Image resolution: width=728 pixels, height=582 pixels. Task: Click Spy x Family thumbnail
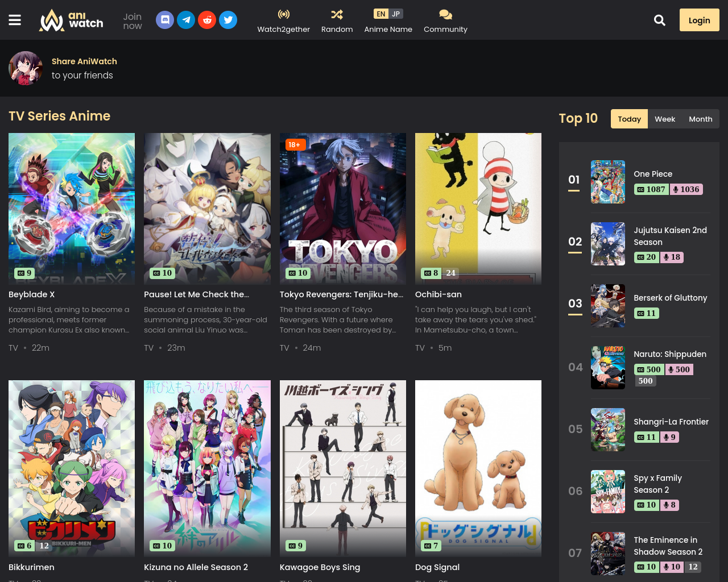tap(608, 492)
